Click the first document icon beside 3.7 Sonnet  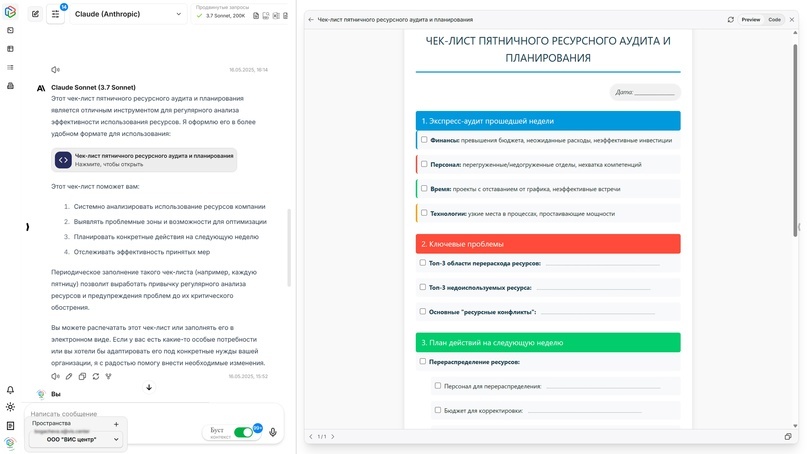point(256,16)
